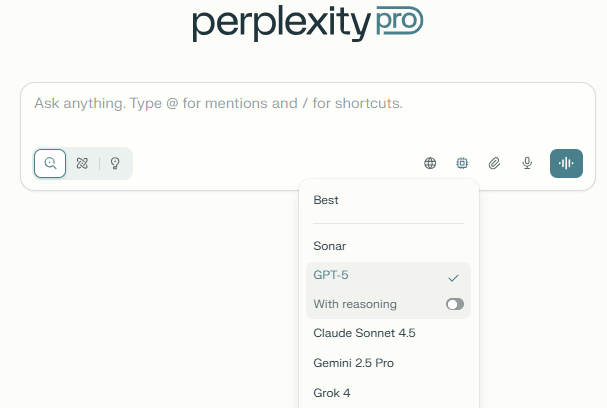Image resolution: width=607 pixels, height=408 pixels.
Task: Click the checkmark beside GPT-5
Action: (453, 277)
